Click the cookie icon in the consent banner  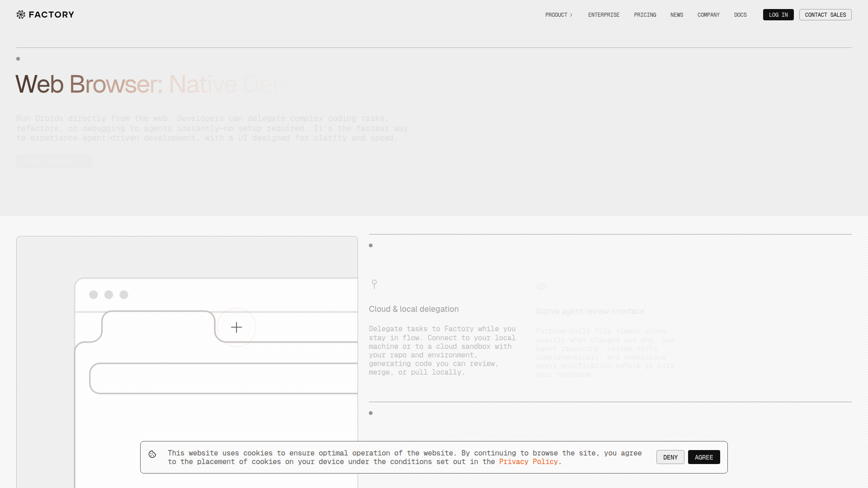pos(152,455)
